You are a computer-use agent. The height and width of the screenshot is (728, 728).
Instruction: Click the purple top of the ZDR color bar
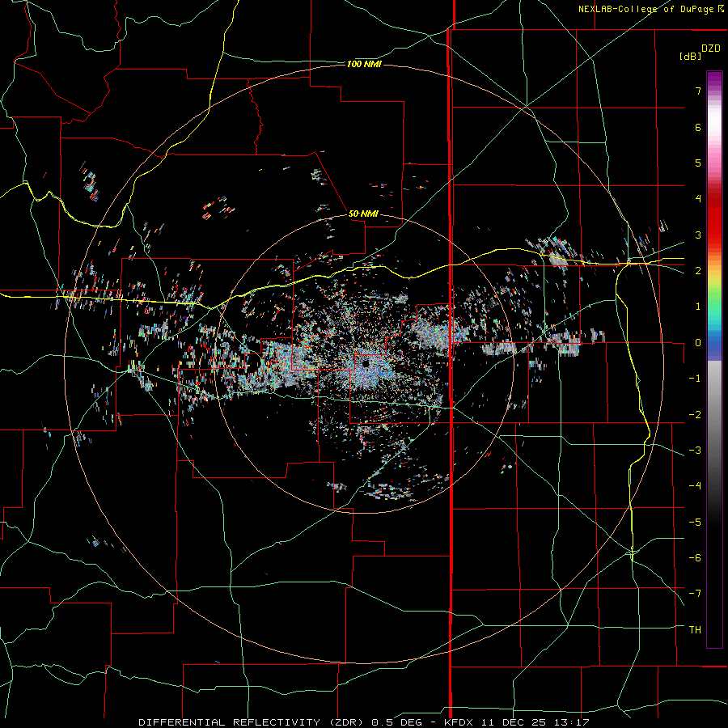coord(714,79)
